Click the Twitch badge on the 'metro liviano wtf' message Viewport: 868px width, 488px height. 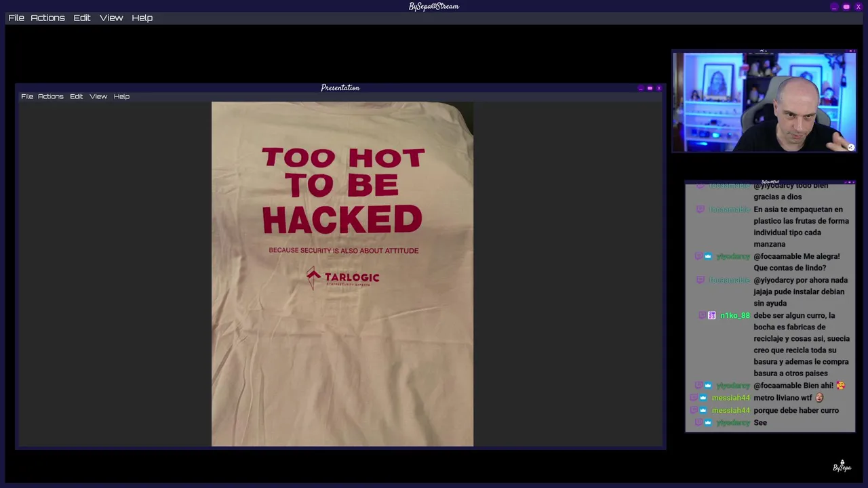tap(694, 398)
